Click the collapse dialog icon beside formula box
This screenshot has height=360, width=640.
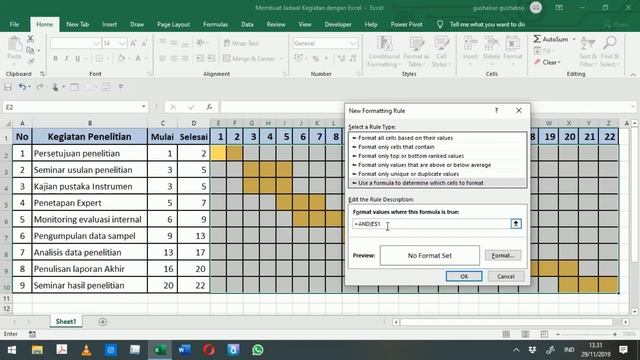516,224
